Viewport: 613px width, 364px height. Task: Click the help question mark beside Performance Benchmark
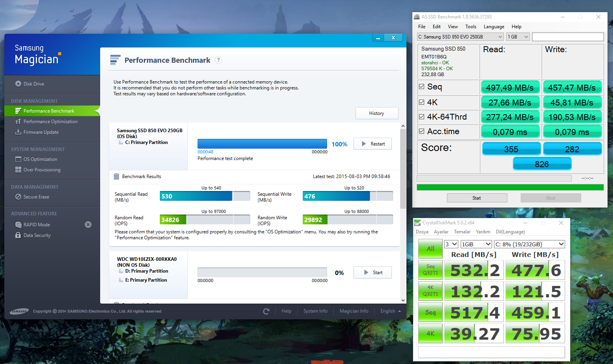coord(219,60)
